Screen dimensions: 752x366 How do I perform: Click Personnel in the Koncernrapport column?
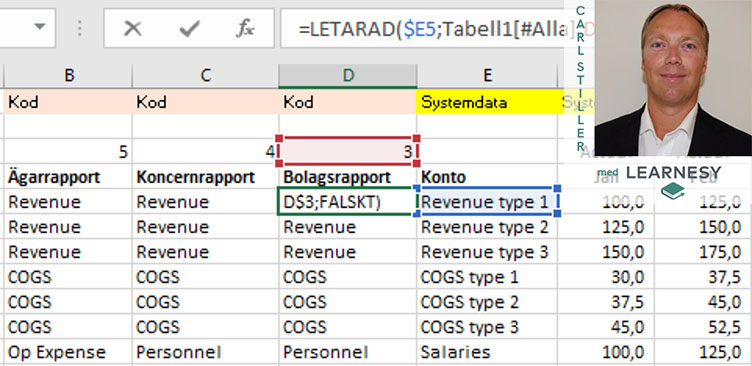click(x=205, y=352)
